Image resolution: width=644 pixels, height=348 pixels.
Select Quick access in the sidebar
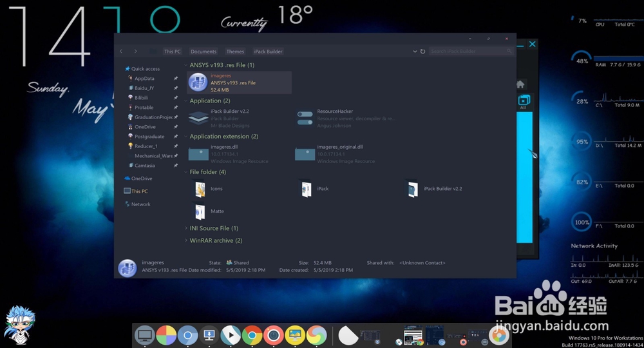142,68
